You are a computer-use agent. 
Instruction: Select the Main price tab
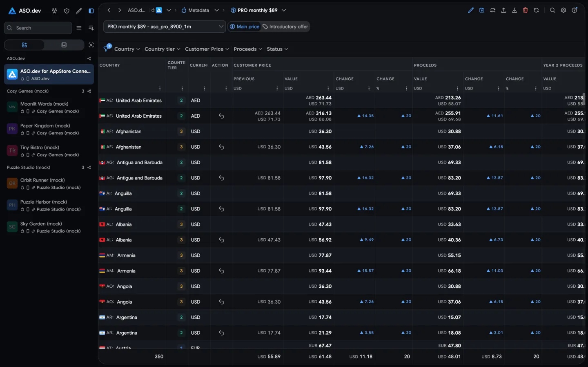(x=245, y=27)
